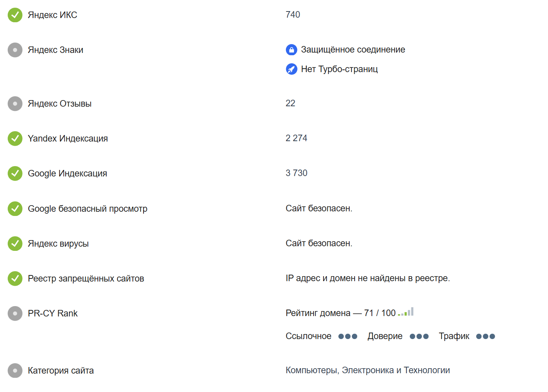The width and height of the screenshot is (548, 392).
Task: Click the Доверие three-dot indicator
Action: pyautogui.click(x=419, y=336)
